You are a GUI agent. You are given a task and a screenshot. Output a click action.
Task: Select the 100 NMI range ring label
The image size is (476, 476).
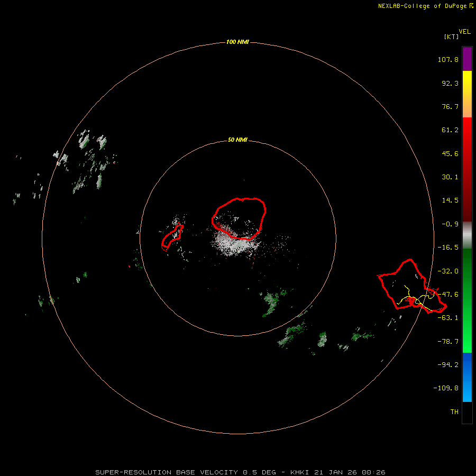237,42
